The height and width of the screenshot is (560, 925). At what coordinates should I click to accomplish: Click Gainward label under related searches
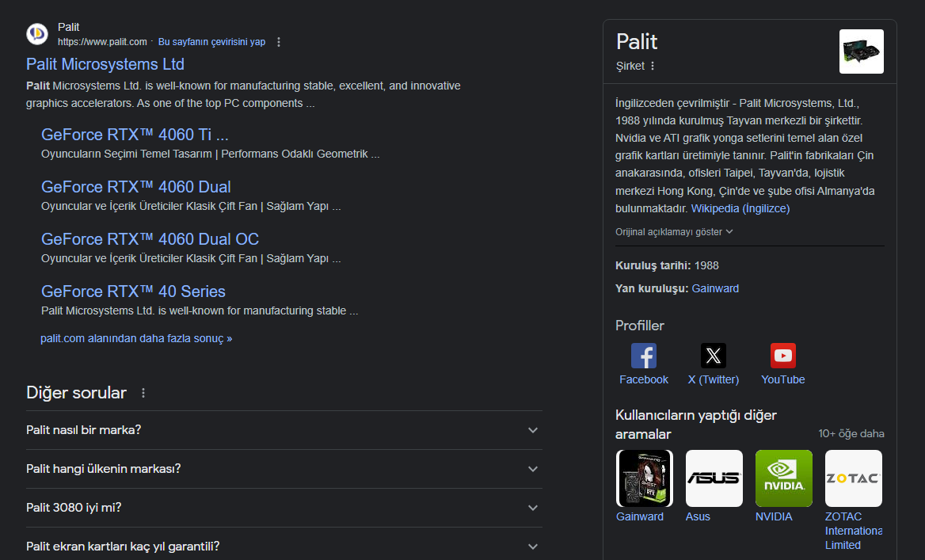tap(639, 516)
